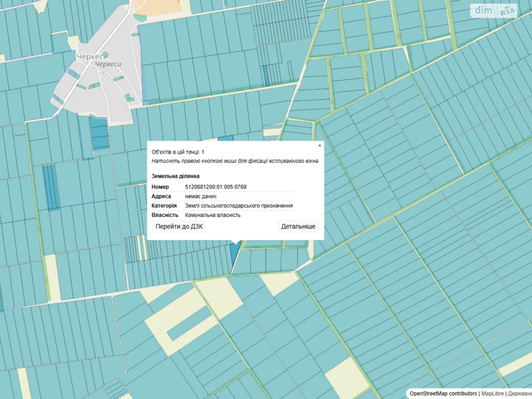The width and height of the screenshot is (532, 399).
Task: Click the 'Комунальна власність' ownership value
Action: tap(212, 215)
